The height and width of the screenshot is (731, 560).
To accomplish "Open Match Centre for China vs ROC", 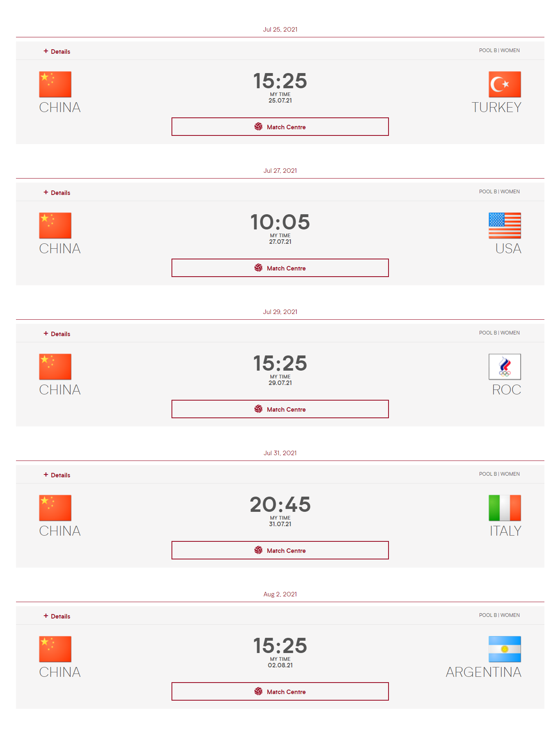I will 280,409.
